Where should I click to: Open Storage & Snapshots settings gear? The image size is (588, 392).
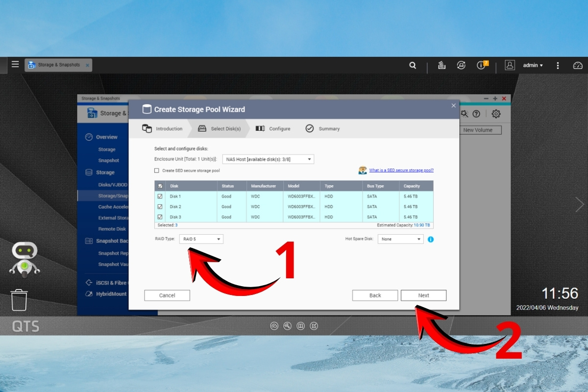pyautogui.click(x=496, y=114)
